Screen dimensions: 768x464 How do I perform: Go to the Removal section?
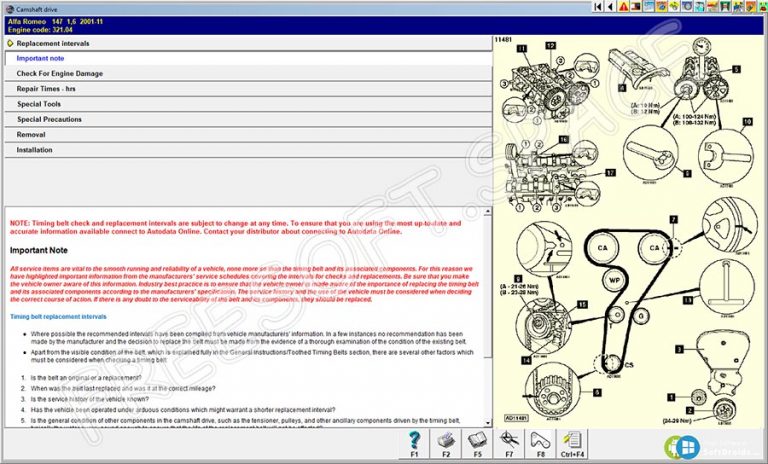pyautogui.click(x=248, y=134)
